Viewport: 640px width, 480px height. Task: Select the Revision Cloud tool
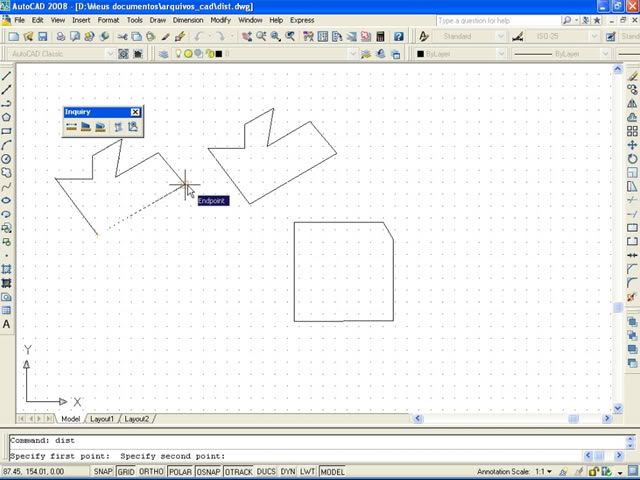[x=6, y=173]
